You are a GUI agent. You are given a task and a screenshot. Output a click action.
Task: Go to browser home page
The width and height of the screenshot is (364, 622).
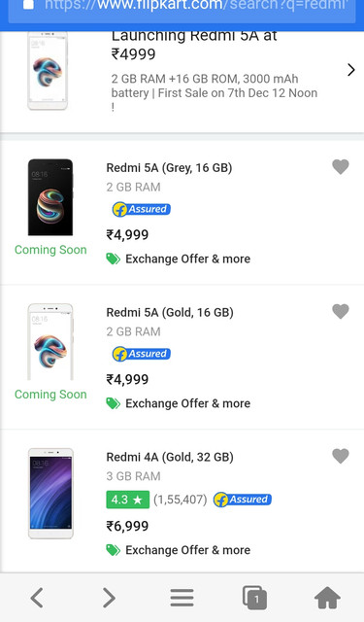click(x=327, y=598)
